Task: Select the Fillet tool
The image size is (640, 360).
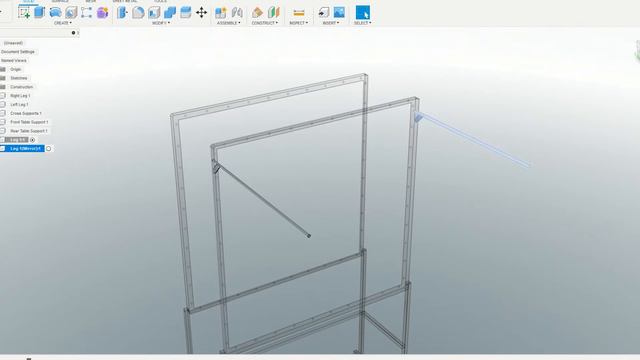Action: pyautogui.click(x=138, y=13)
